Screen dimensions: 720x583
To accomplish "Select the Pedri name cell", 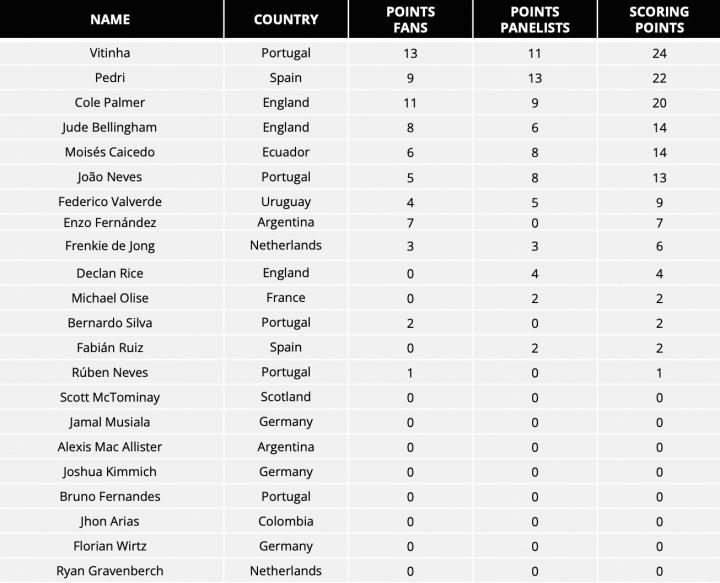I will (110, 78).
